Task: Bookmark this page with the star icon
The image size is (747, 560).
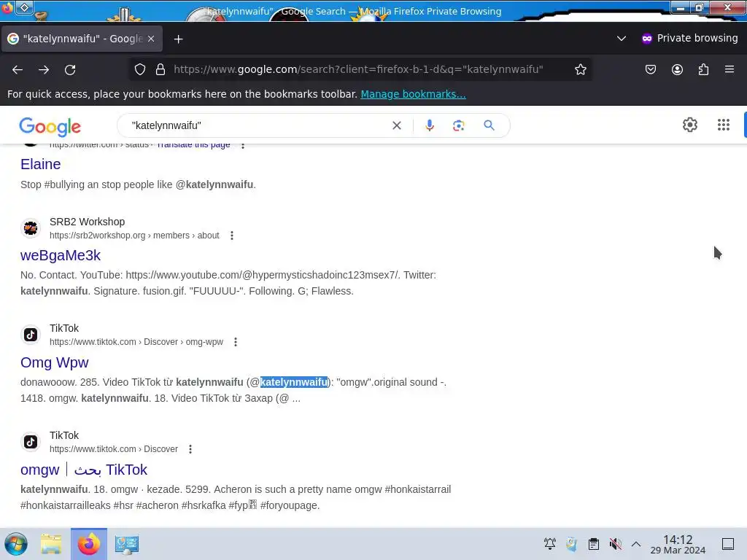Action: (580, 69)
